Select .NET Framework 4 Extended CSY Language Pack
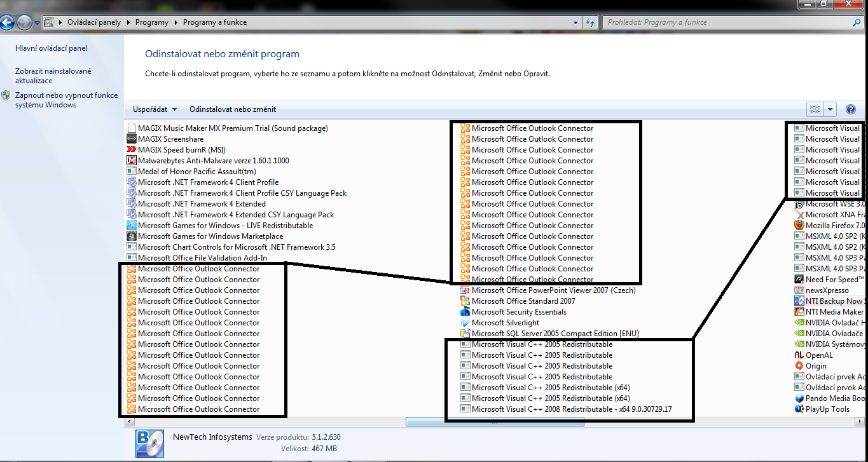The height and width of the screenshot is (462, 868). pos(231,215)
